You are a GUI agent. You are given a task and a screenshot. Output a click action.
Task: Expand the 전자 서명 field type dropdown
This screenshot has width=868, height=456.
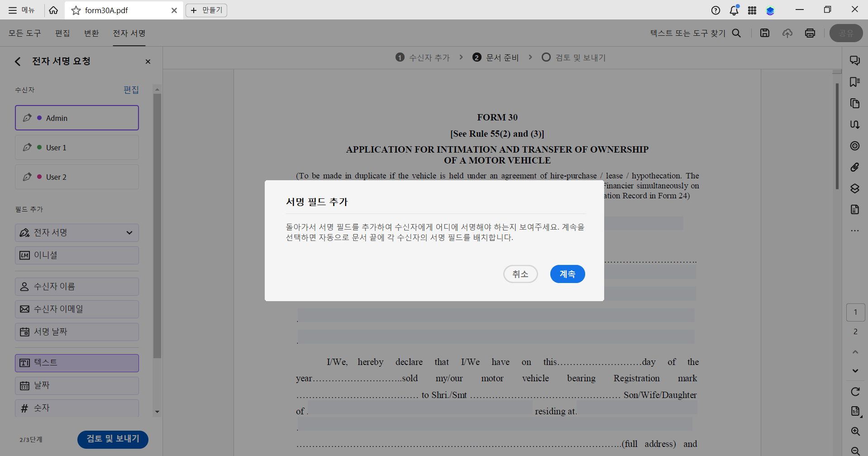129,232
